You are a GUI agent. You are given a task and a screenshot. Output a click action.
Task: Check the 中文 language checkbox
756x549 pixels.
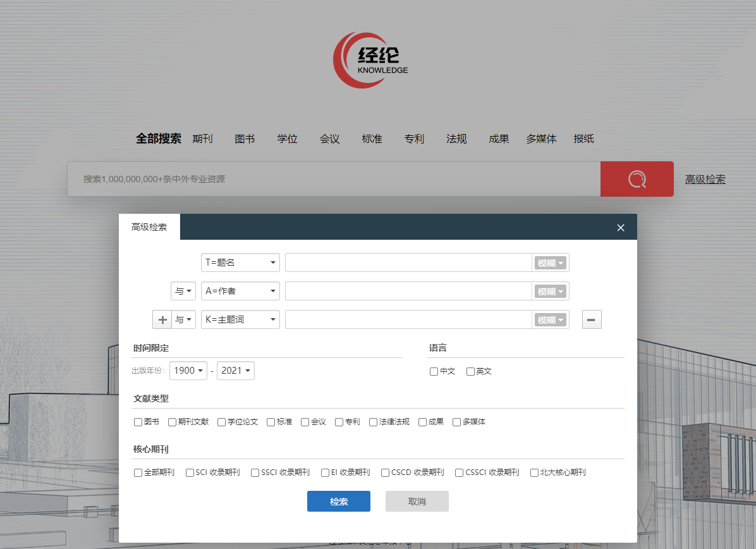click(x=434, y=371)
